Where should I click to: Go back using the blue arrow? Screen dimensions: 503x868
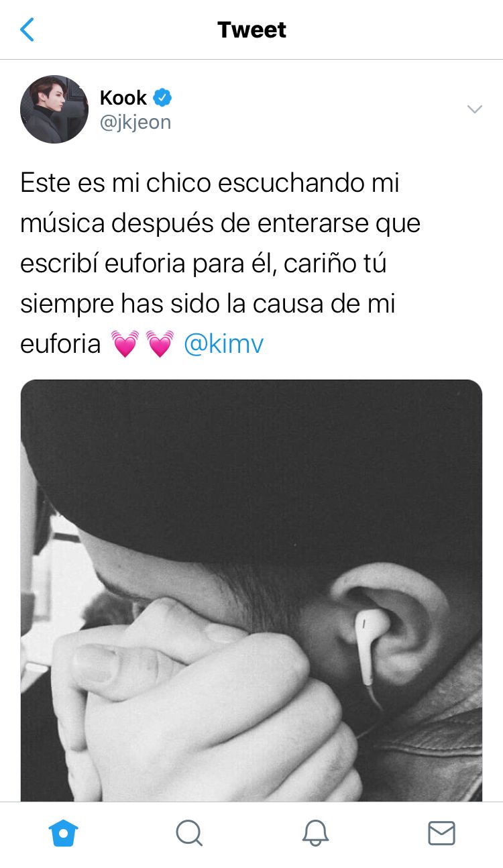point(27,30)
